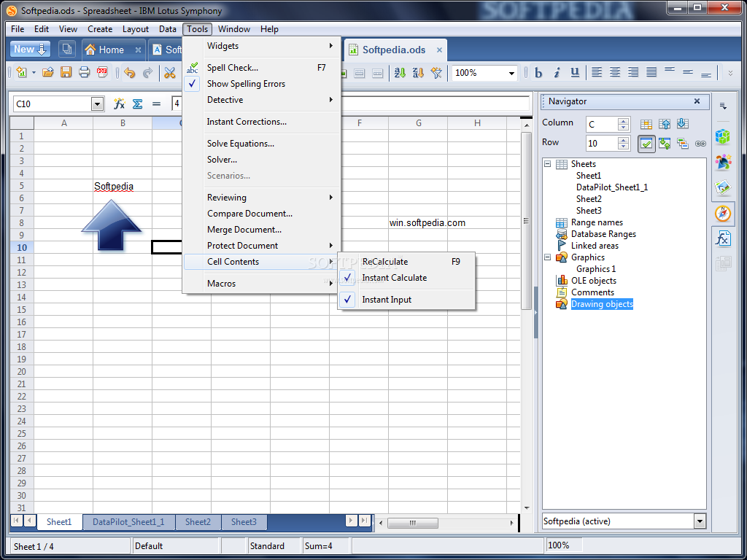
Task: Switch to DataPilot_Sheet1_1 sheet tab
Action: click(x=128, y=522)
